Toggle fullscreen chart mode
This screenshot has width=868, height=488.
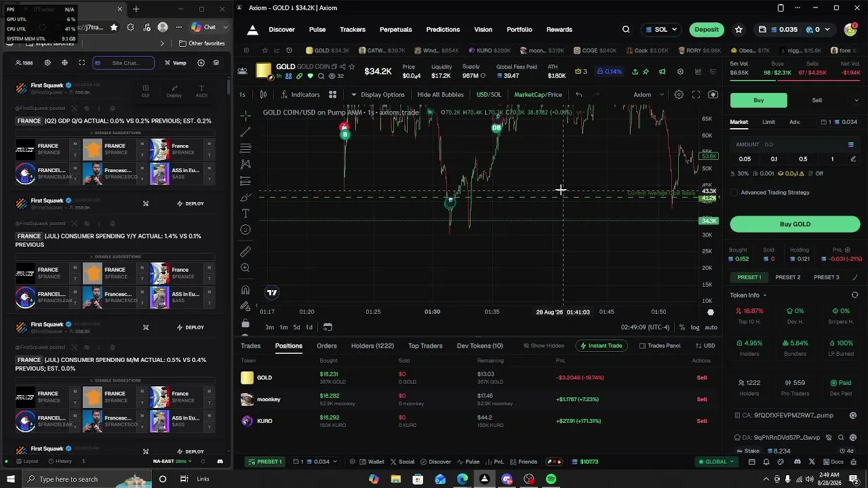coord(696,95)
